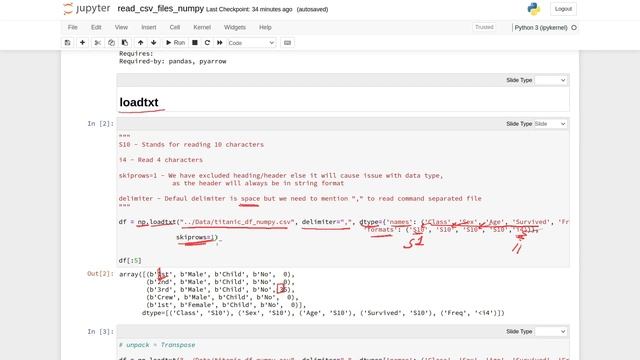640x360 pixels.
Task: Click the Out[2] output prompt
Action: coord(100,274)
